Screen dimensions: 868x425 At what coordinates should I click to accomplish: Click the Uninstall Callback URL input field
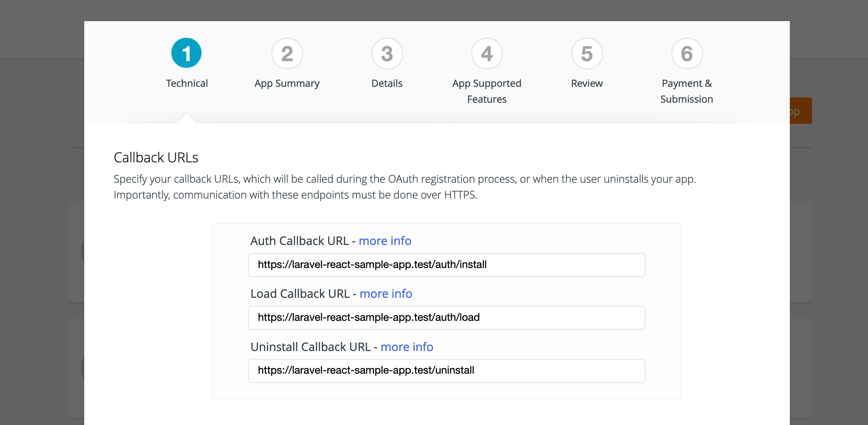[x=446, y=371]
